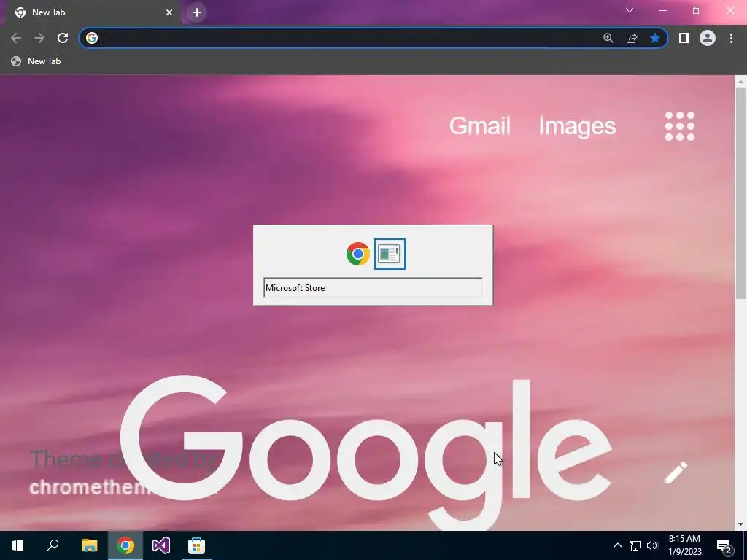Viewport: 747px width, 560px height.
Task: Click the Google icon in the address bar
Action: (92, 38)
